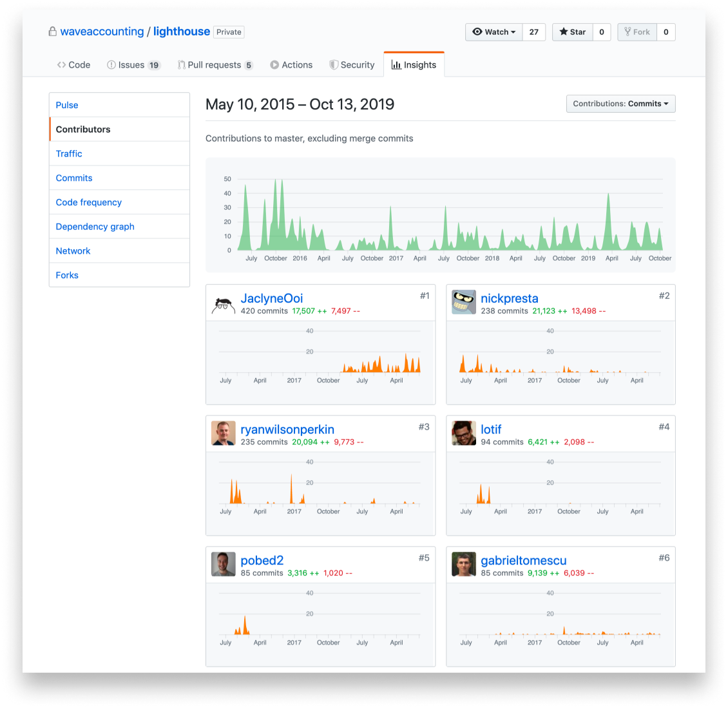Open Dependency graph in the sidebar
The height and width of the screenshot is (709, 728).
pyautogui.click(x=119, y=227)
